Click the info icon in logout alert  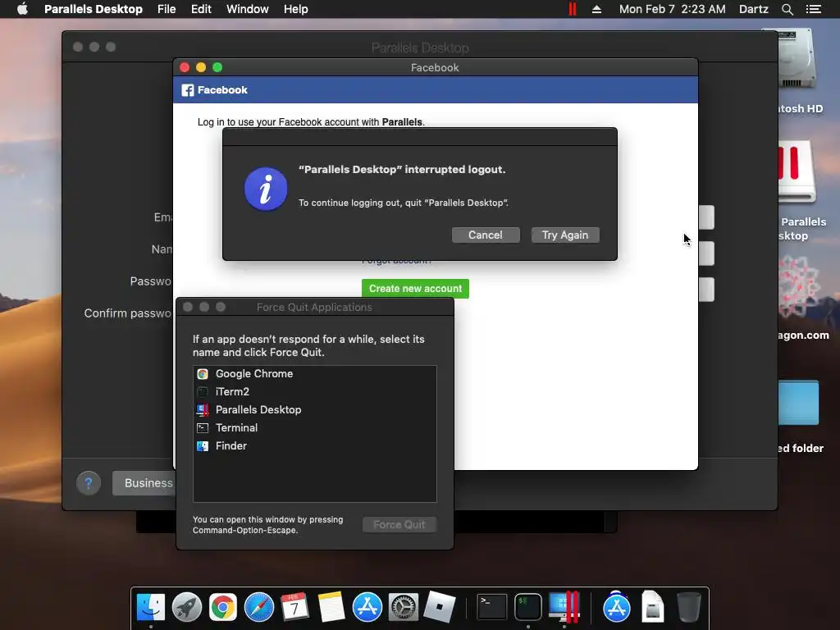click(x=266, y=189)
